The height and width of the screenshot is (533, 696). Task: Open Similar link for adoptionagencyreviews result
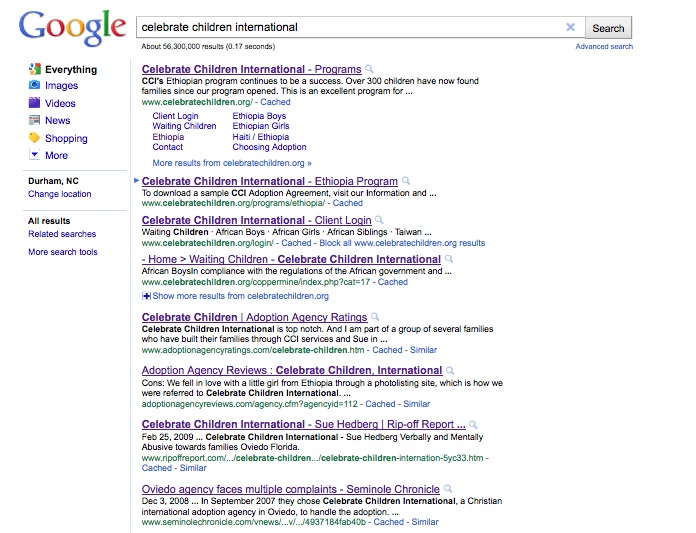tap(416, 404)
